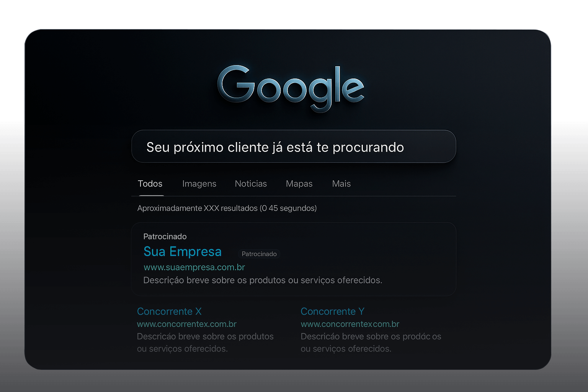Click the description text under Concorrente X
The image size is (588, 392).
coord(205,343)
